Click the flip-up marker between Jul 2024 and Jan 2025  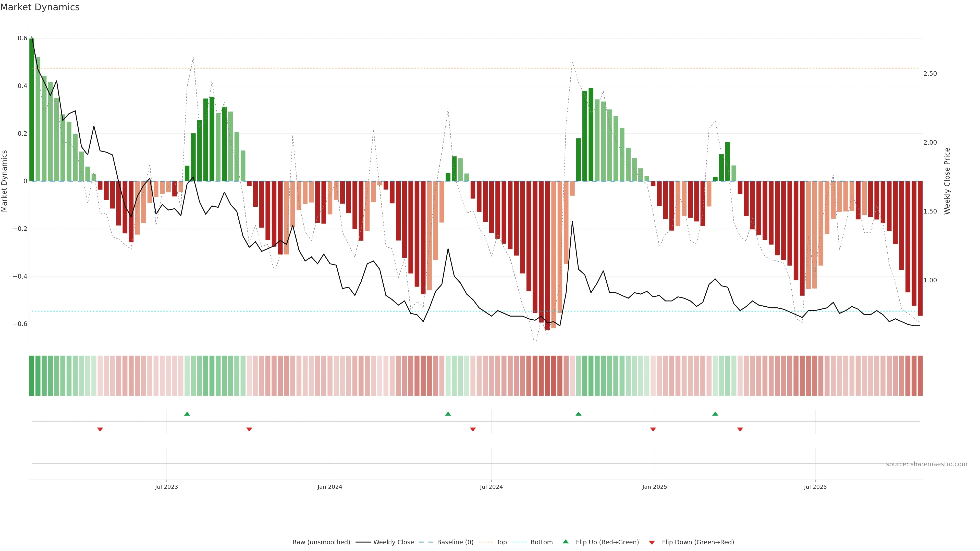[578, 414]
